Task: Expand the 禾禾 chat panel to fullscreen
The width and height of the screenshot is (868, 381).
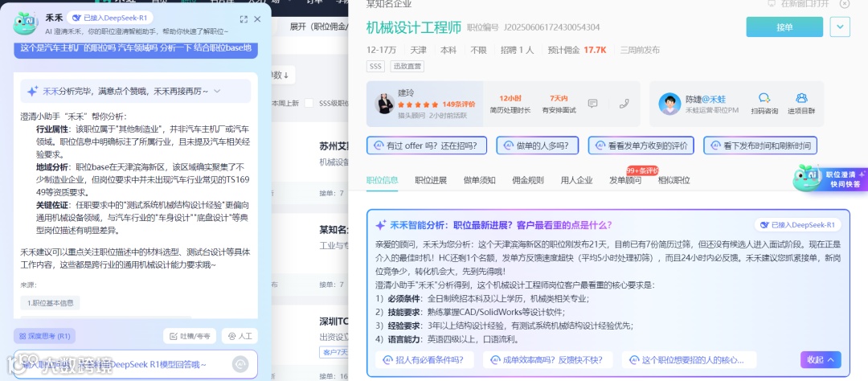Action: [x=244, y=18]
